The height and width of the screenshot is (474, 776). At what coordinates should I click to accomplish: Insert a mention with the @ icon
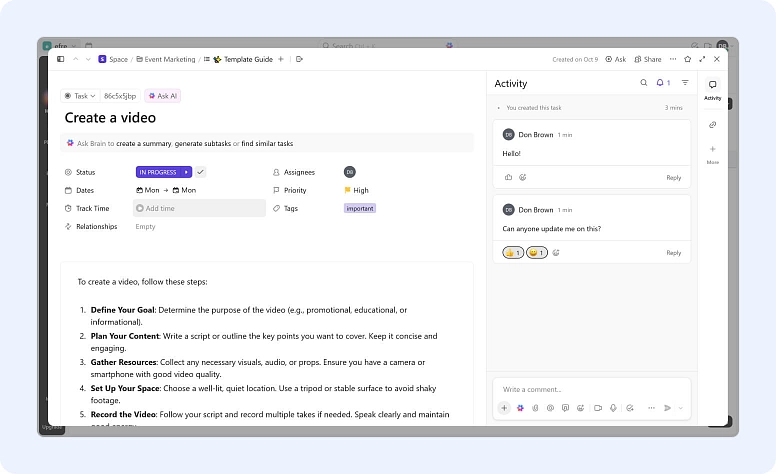[550, 408]
